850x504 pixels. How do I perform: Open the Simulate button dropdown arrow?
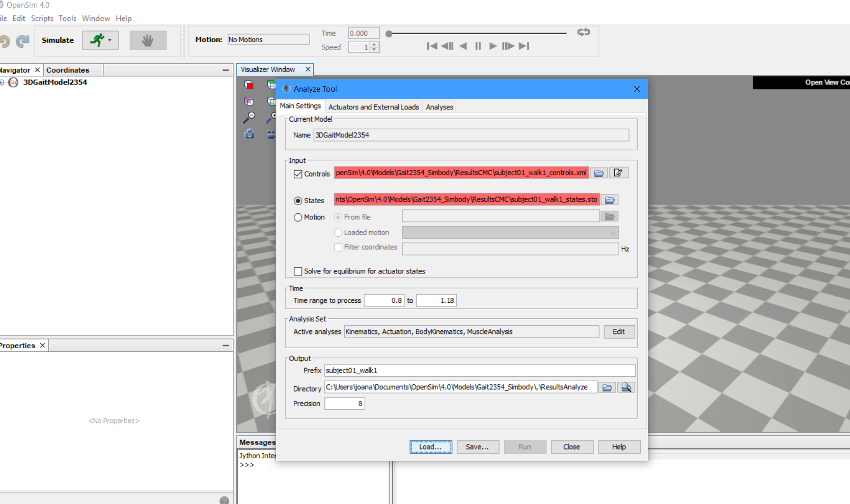(x=110, y=40)
